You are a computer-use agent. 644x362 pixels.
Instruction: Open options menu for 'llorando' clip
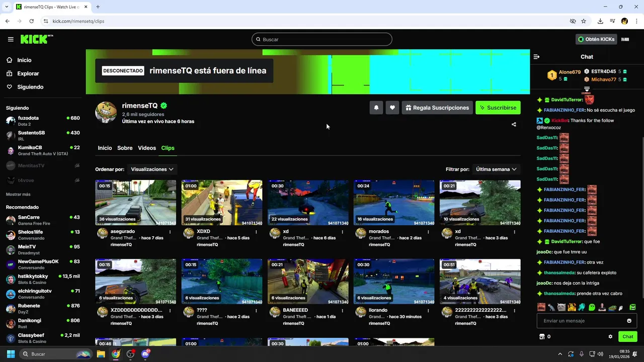pos(429,311)
